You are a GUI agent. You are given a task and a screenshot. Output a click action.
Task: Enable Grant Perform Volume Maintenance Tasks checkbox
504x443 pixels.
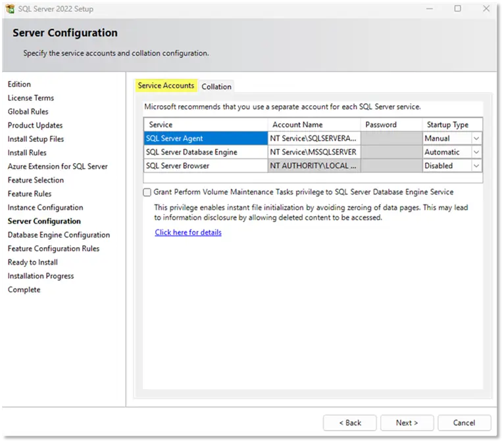147,193
